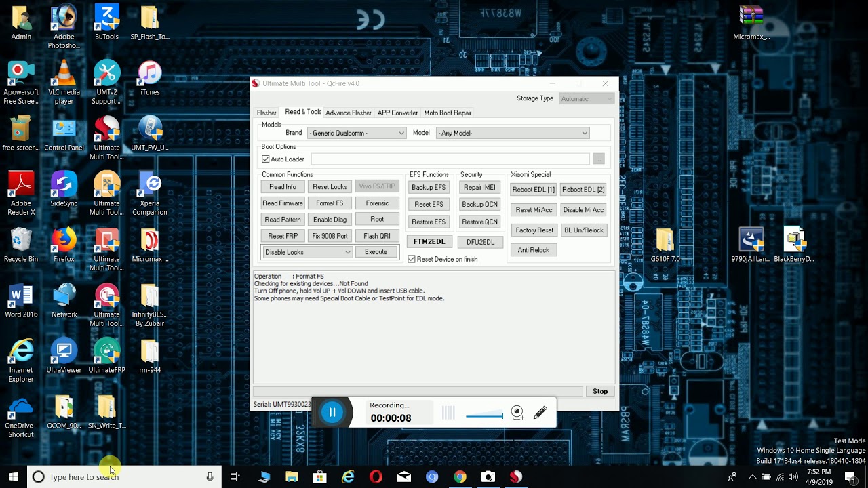The height and width of the screenshot is (488, 868).
Task: Open the Recycle Bin
Action: [x=21, y=245]
